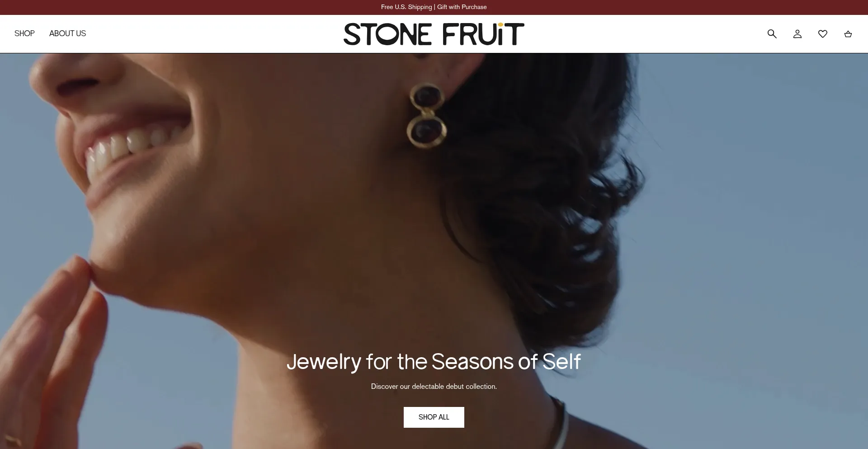Open the shopping basket icon
This screenshot has height=449, width=868.
click(x=848, y=34)
